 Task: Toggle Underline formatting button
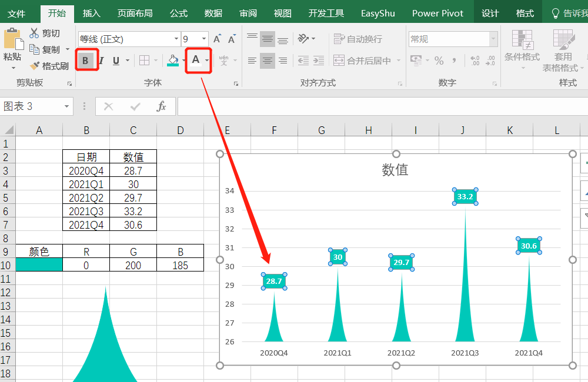(116, 61)
